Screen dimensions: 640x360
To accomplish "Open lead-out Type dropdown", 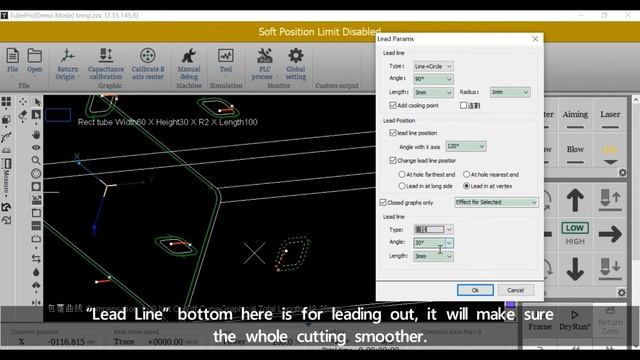I will click(433, 229).
